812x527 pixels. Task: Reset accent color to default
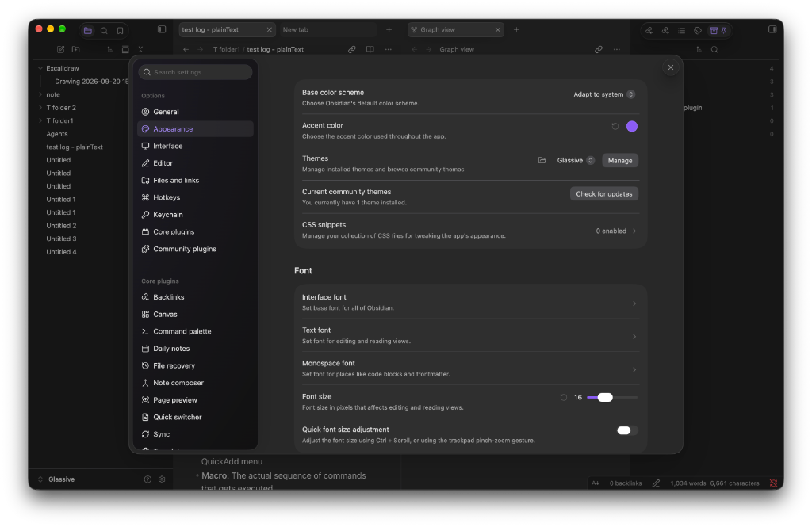click(615, 126)
